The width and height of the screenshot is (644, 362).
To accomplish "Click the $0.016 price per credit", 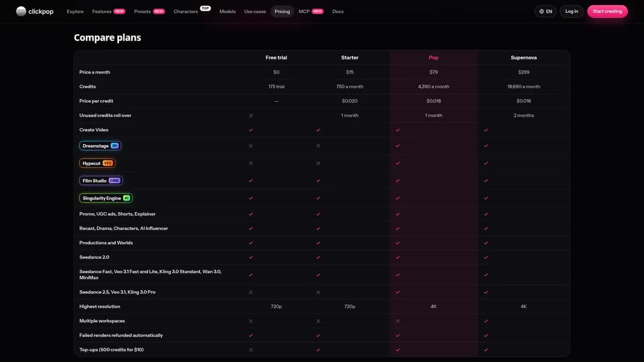I will (x=524, y=101).
